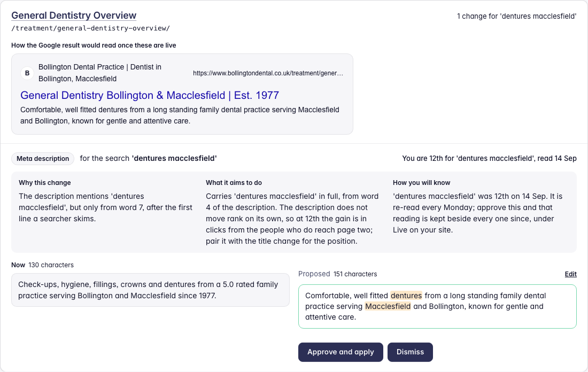This screenshot has width=588, height=372.
Task: Click '1 change for dentures macclesfield' text
Action: click(516, 16)
